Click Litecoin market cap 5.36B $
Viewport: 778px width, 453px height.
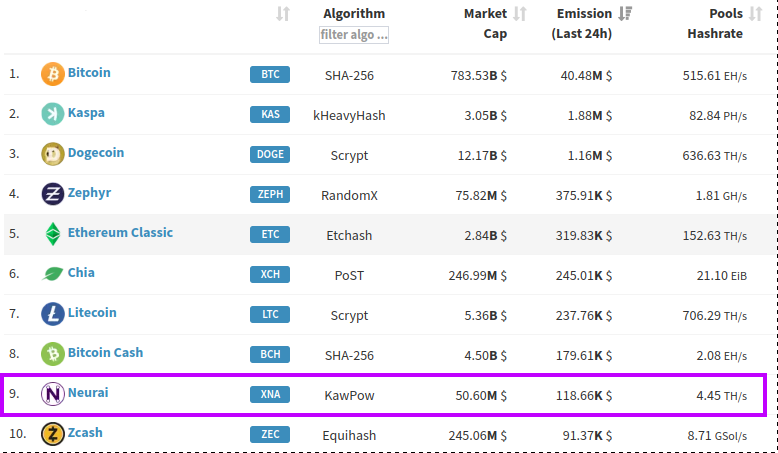[x=486, y=316]
